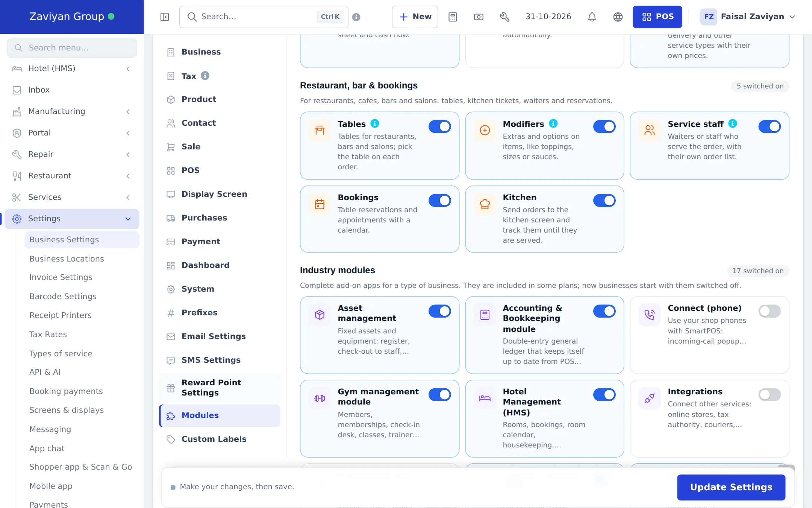Open Reward Point Settings tab
Image resolution: width=812 pixels, height=508 pixels.
click(x=220, y=388)
